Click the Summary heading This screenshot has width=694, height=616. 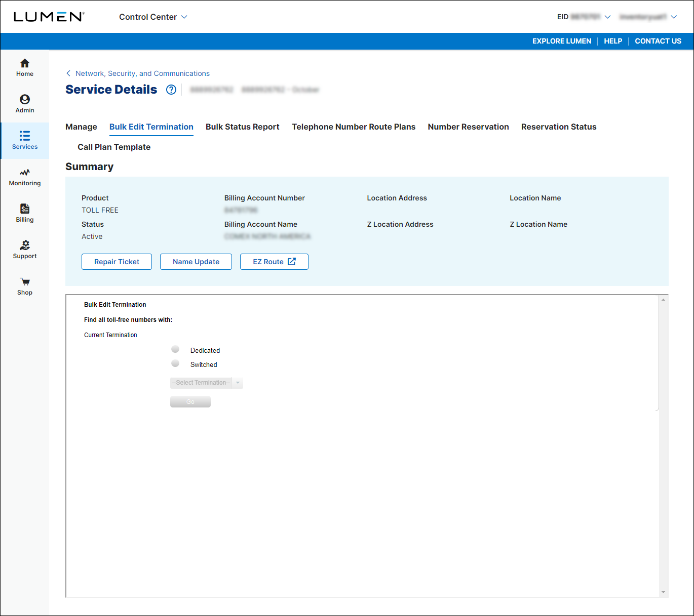[90, 167]
